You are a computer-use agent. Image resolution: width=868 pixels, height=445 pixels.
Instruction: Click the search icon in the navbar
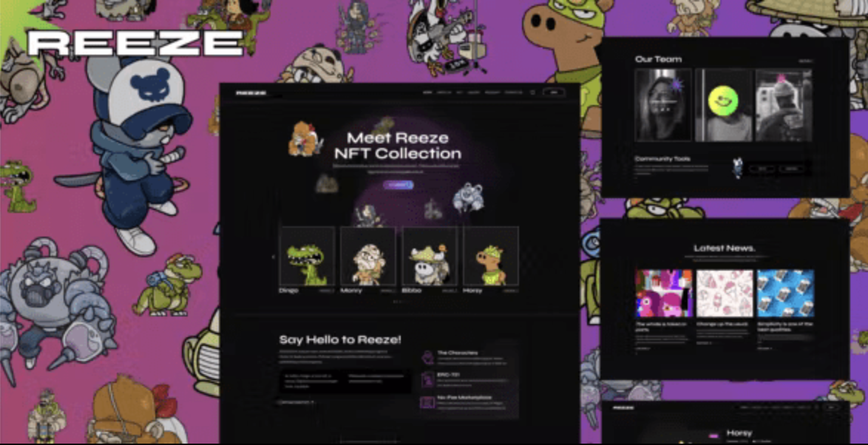[x=532, y=92]
